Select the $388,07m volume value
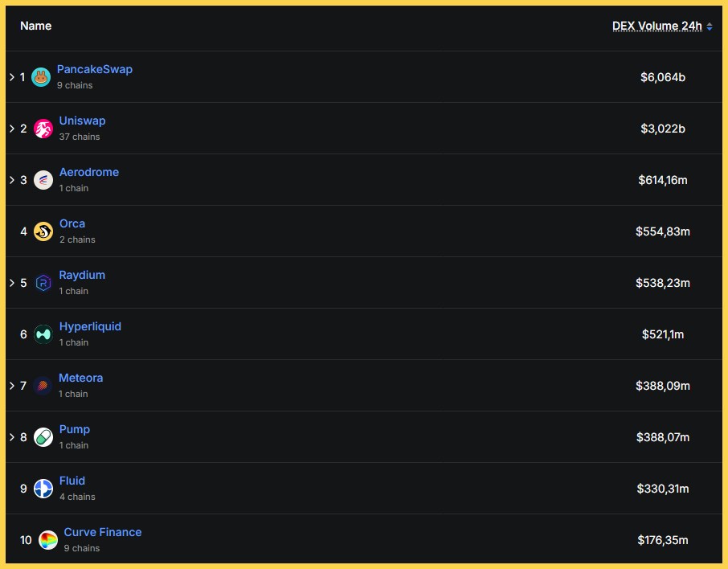Screen dimensions: 728x569 [663, 437]
